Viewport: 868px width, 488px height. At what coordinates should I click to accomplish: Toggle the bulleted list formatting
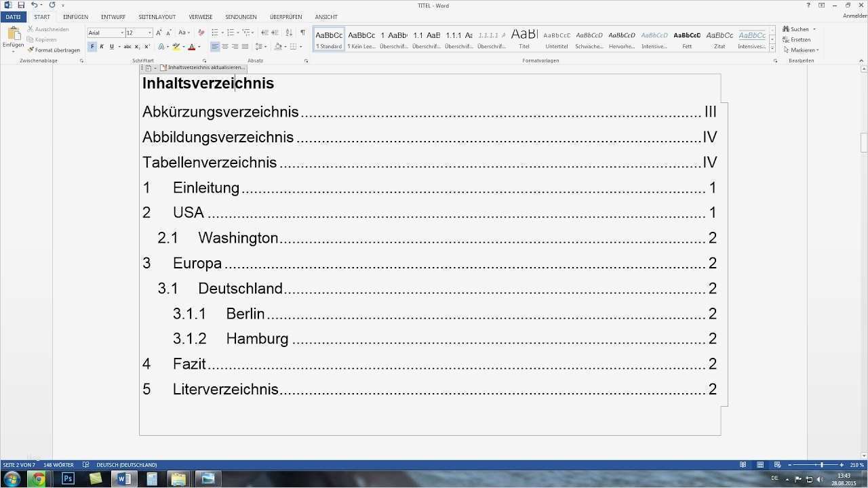point(216,33)
